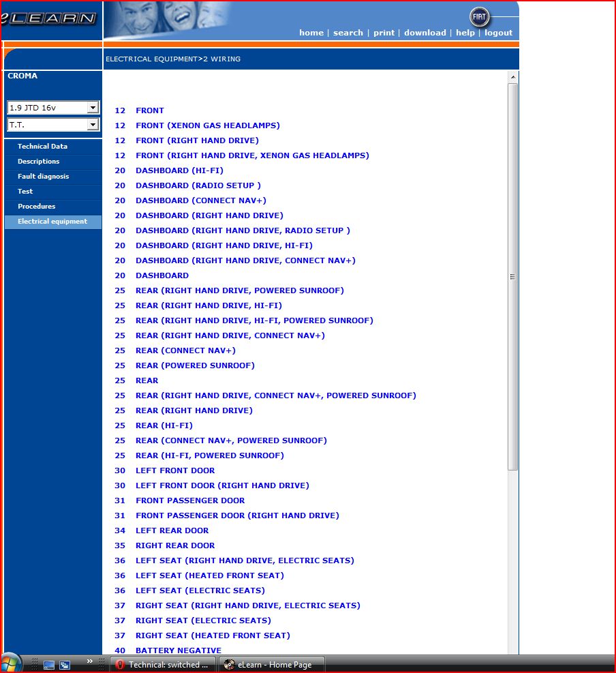Click the show desktop taskbar icon
The width and height of the screenshot is (616, 673).
coord(49,665)
